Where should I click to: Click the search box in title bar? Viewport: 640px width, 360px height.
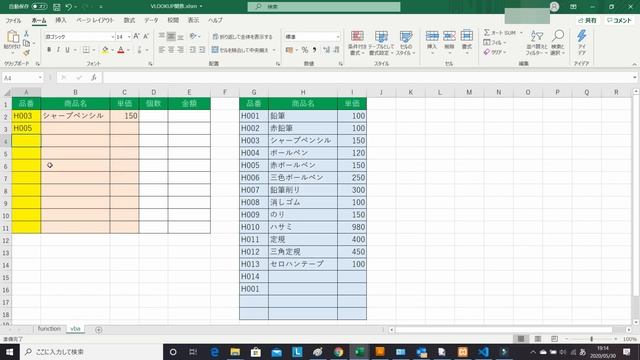(324, 7)
